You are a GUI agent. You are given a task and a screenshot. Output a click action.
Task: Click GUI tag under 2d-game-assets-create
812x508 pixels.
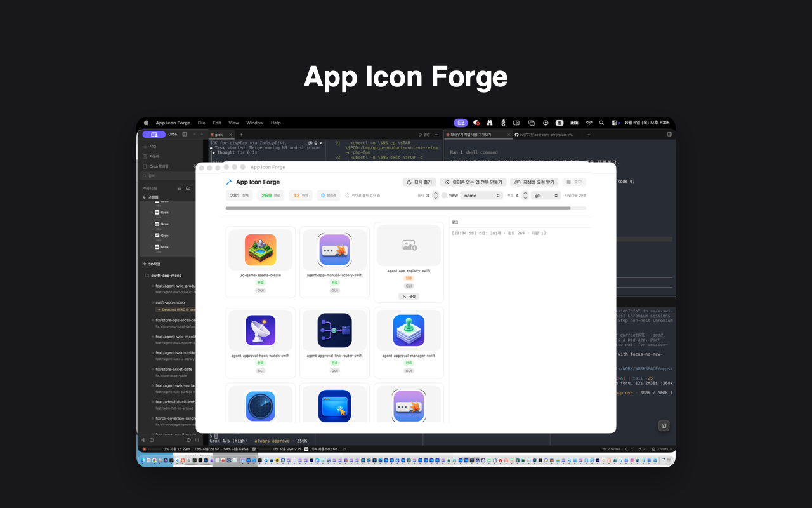260,290
